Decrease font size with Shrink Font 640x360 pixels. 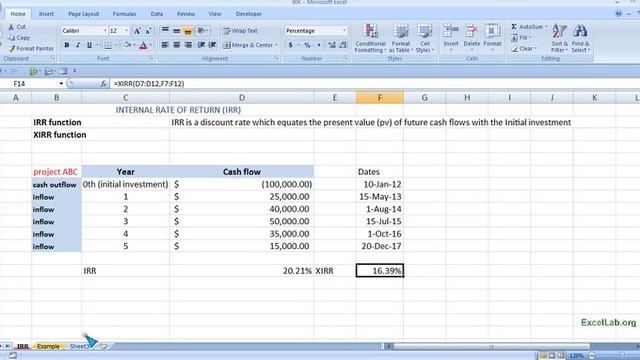(x=148, y=31)
